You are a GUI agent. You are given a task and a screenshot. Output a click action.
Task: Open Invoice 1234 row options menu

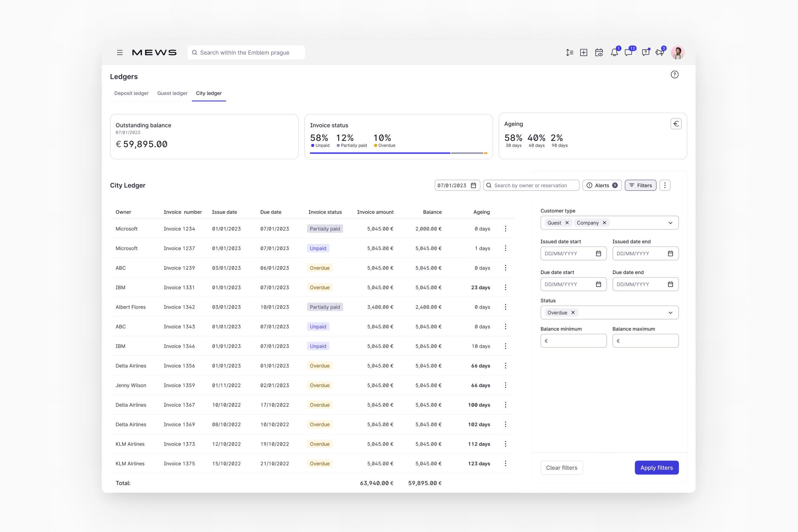[505, 228]
